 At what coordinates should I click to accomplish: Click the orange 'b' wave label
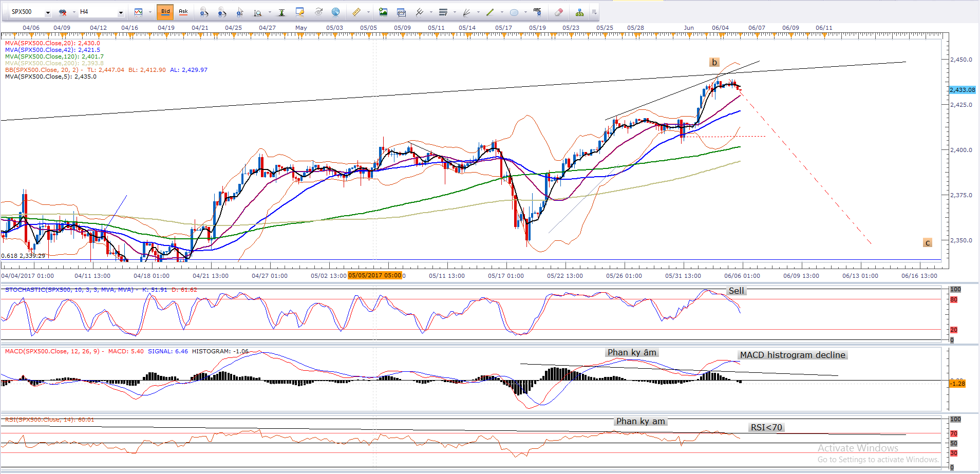(x=714, y=62)
